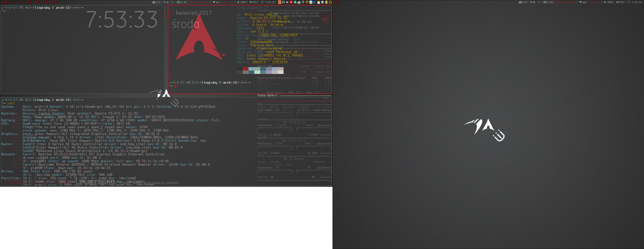The image size is (644, 249).
Task: Open the TeamViewer tray icon
Action: [311, 2]
